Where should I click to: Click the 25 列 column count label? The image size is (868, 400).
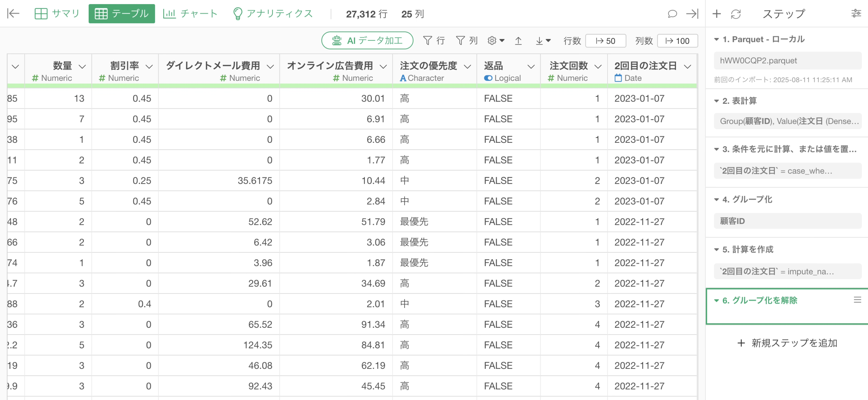413,14
